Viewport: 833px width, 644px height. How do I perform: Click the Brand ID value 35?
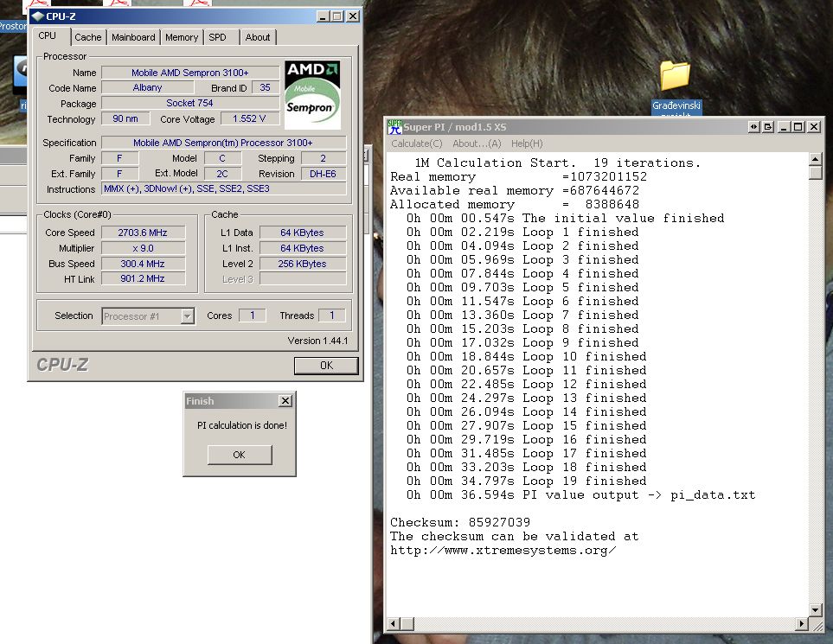[265, 87]
